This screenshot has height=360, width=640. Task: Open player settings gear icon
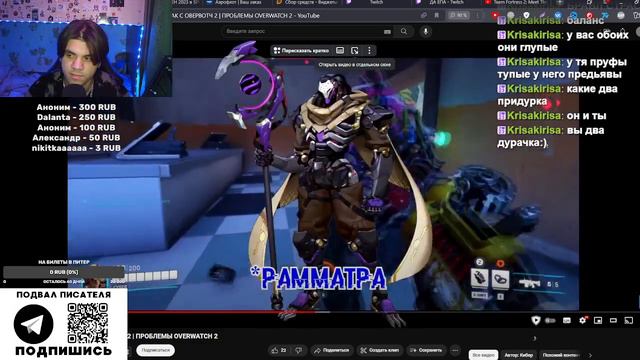pyautogui.click(x=582, y=320)
